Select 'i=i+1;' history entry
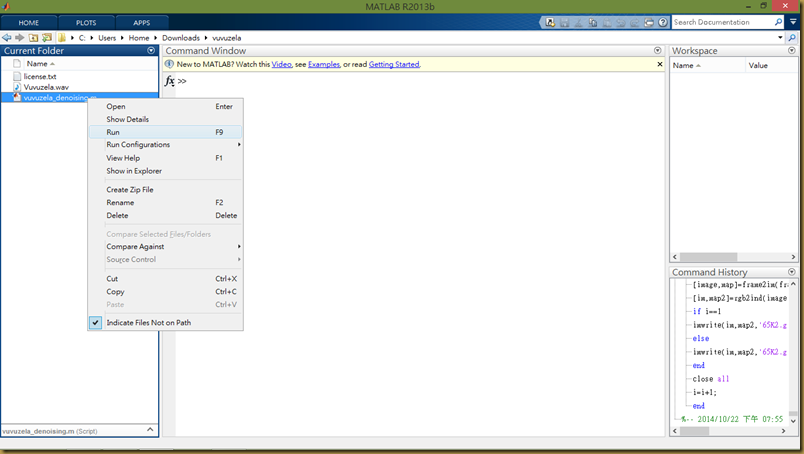804x454 pixels. (705, 392)
